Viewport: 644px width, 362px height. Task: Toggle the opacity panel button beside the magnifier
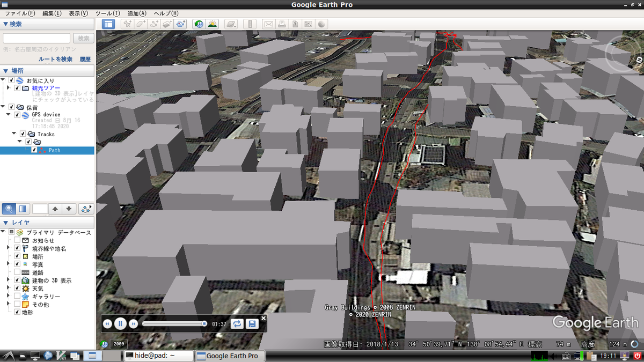[x=23, y=209]
